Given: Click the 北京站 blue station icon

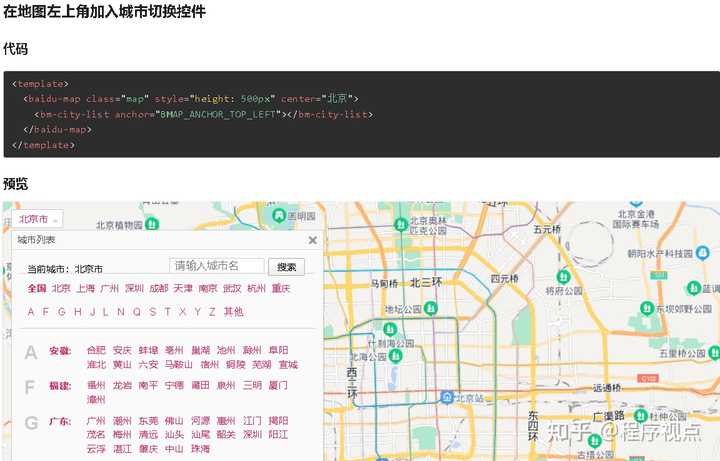Looking at the screenshot, I should click(x=447, y=397).
